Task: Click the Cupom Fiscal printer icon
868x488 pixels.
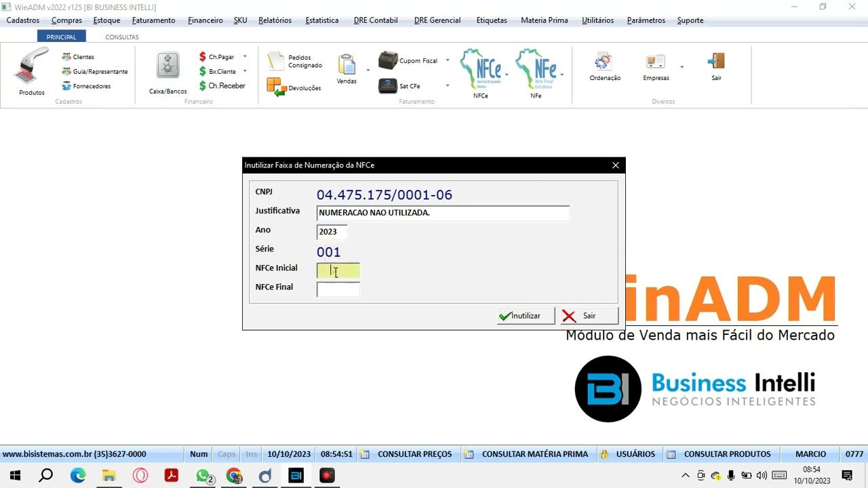Action: coord(388,60)
